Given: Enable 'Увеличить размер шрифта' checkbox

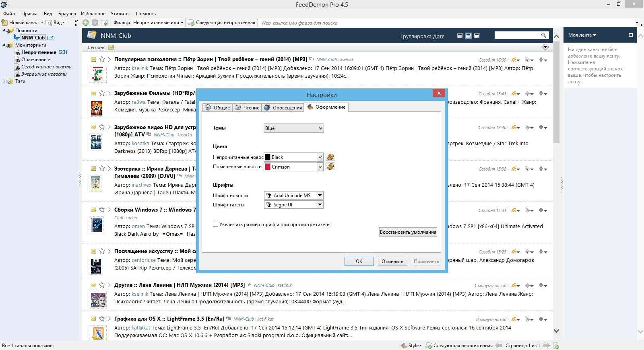Looking at the screenshot, I should click(x=215, y=224).
